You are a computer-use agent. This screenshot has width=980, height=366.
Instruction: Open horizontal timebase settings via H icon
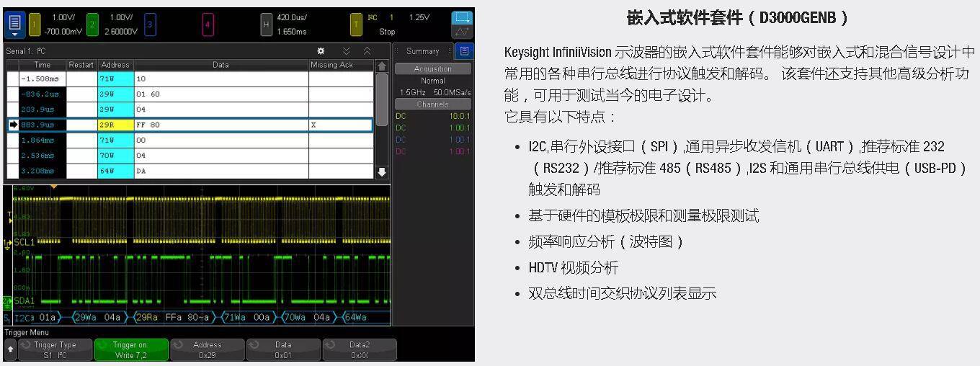tap(266, 24)
